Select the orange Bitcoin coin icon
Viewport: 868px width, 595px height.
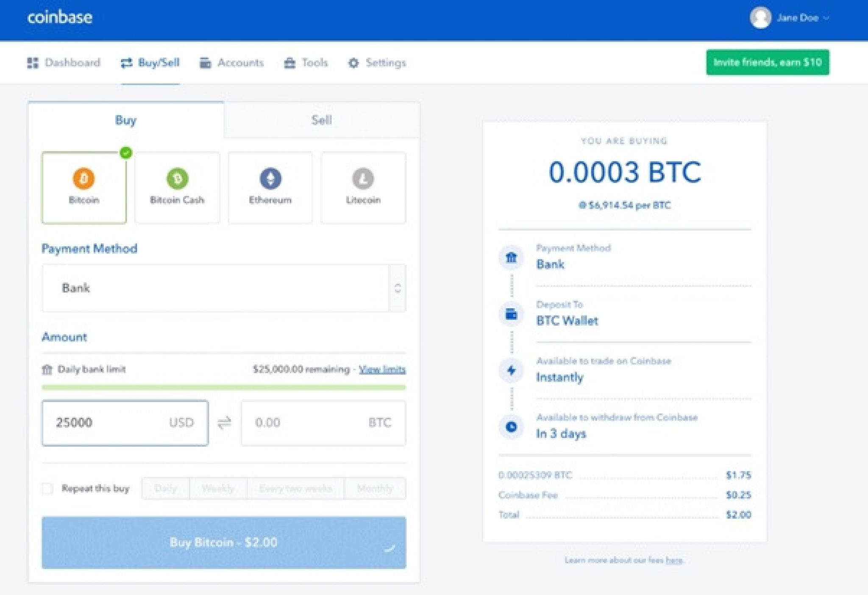click(x=84, y=178)
